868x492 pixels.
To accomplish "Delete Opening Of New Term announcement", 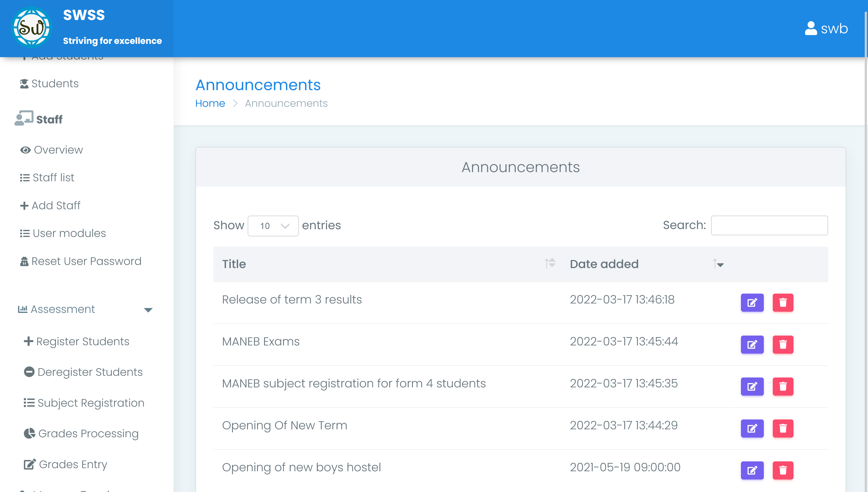I will [782, 428].
